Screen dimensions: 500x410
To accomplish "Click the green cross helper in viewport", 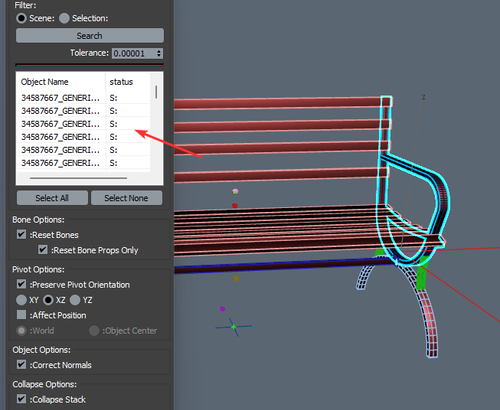I will [233, 327].
